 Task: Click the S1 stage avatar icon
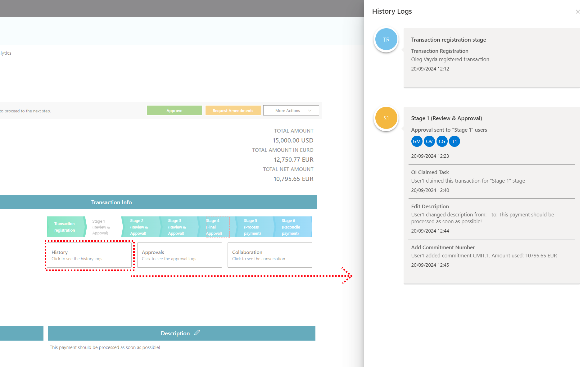(386, 118)
